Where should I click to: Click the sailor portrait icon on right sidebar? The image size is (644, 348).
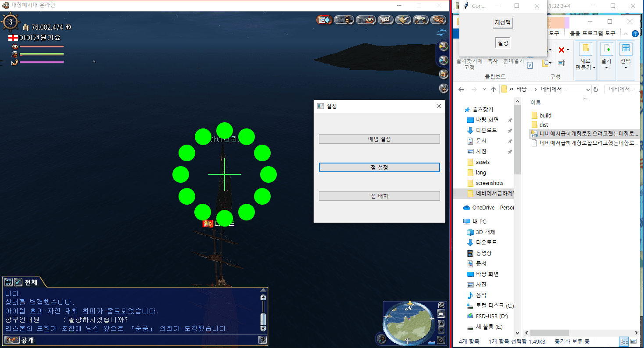(x=444, y=88)
